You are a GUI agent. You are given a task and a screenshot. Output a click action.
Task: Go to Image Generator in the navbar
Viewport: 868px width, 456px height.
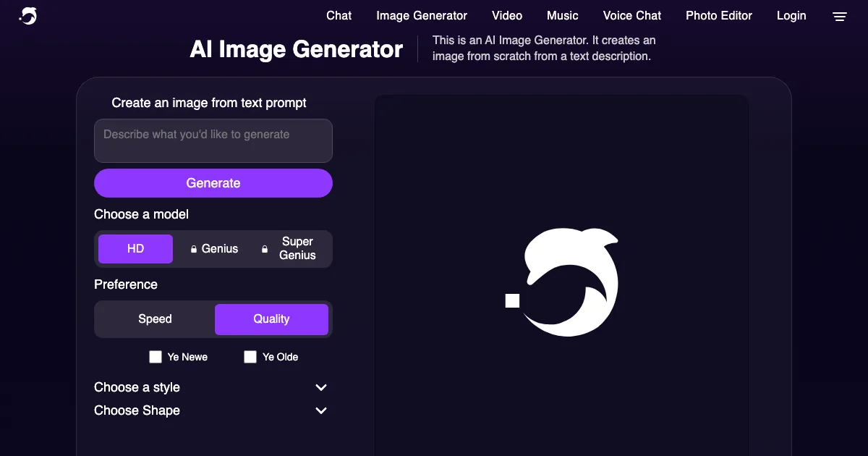pyautogui.click(x=422, y=16)
